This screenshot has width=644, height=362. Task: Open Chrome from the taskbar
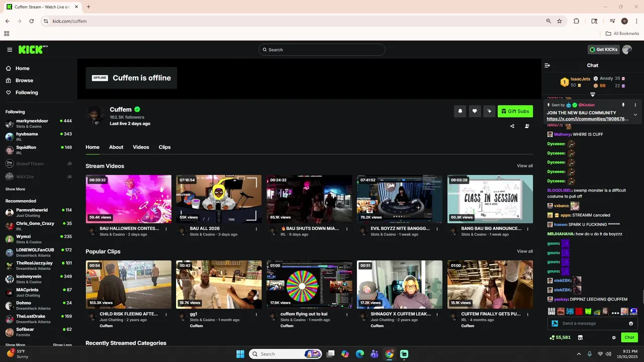pyautogui.click(x=389, y=354)
